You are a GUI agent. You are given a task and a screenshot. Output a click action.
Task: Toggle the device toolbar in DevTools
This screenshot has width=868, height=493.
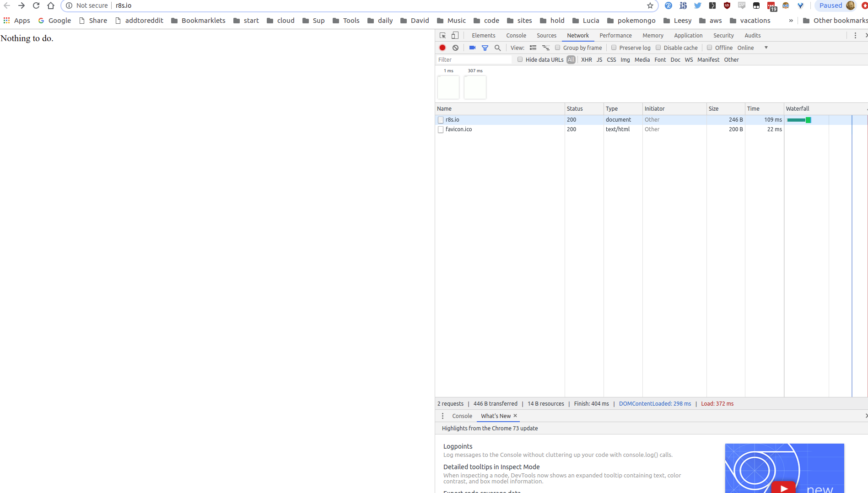click(454, 35)
